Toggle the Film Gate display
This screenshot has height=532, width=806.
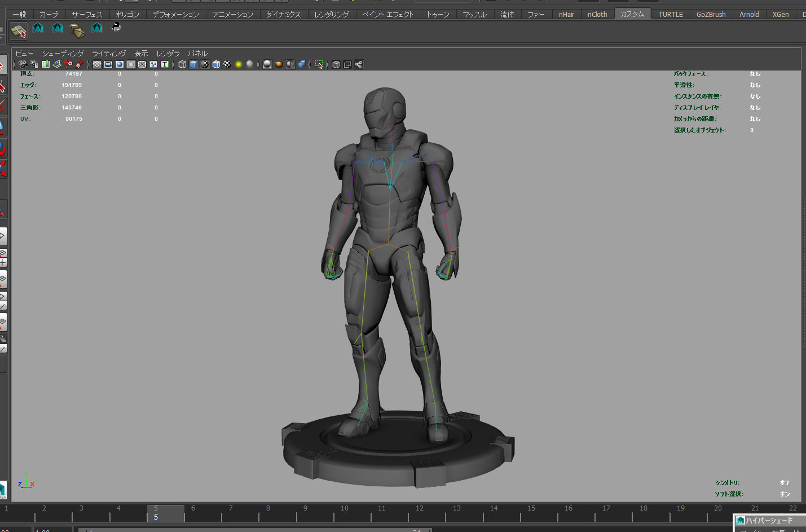click(108, 64)
